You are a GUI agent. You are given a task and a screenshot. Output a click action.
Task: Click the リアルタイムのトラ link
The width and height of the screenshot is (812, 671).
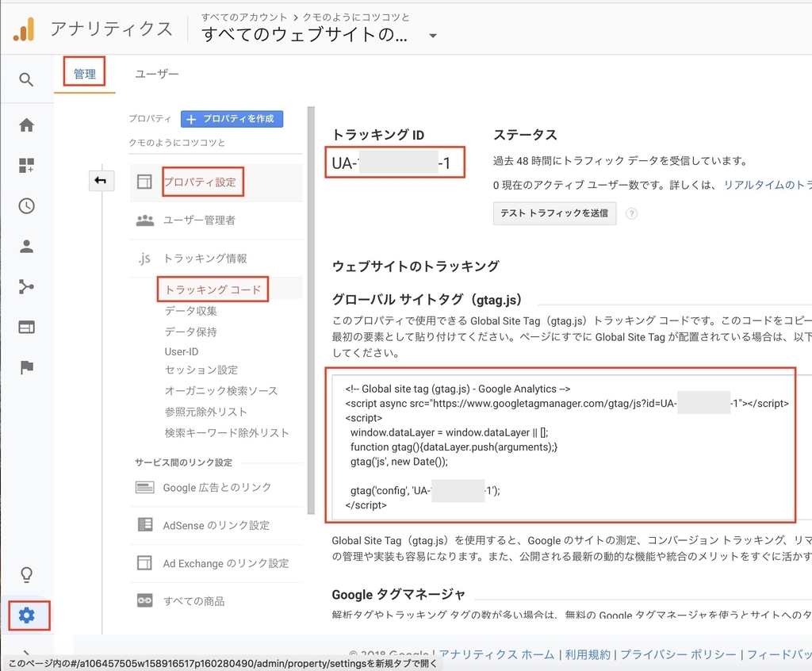tap(768, 185)
